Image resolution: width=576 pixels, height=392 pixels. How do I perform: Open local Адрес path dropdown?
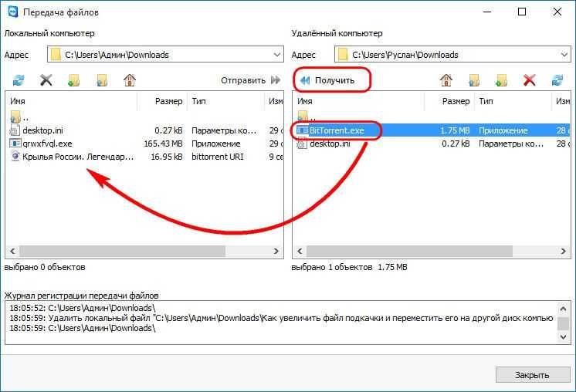coord(277,55)
